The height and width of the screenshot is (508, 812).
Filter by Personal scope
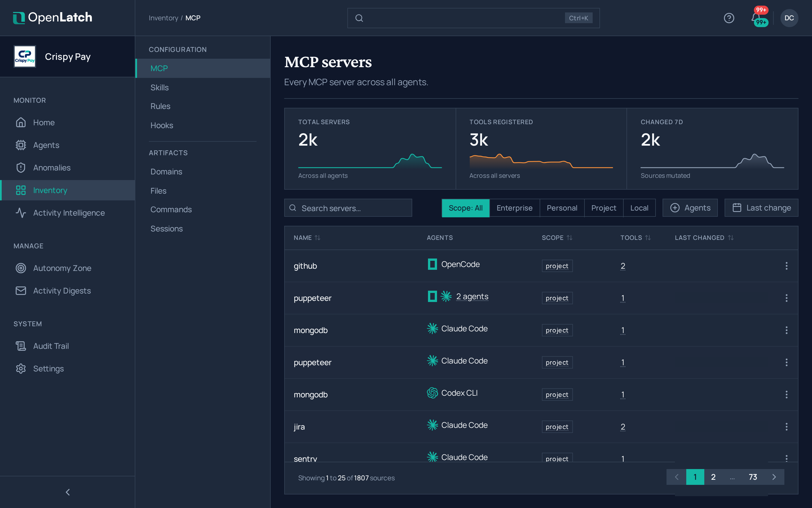click(562, 208)
